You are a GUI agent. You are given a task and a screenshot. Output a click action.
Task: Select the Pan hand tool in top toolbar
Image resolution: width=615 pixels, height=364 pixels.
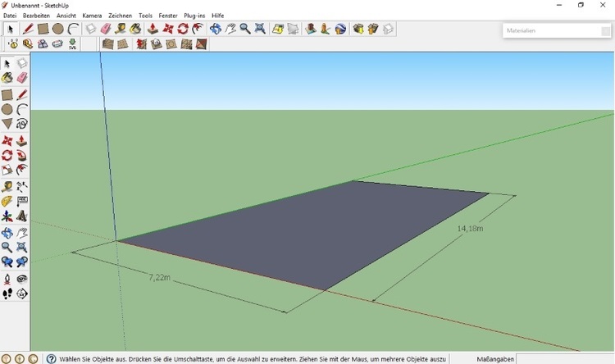(230, 29)
